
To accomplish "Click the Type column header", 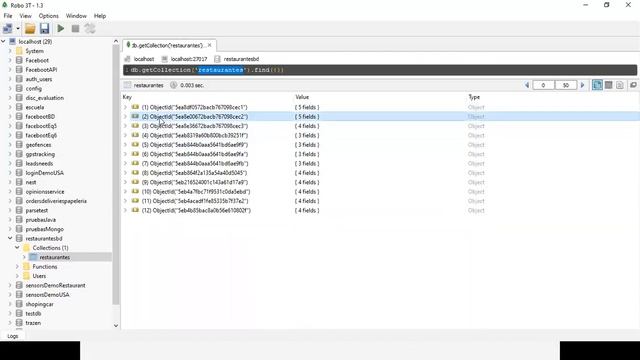I will point(474,97).
